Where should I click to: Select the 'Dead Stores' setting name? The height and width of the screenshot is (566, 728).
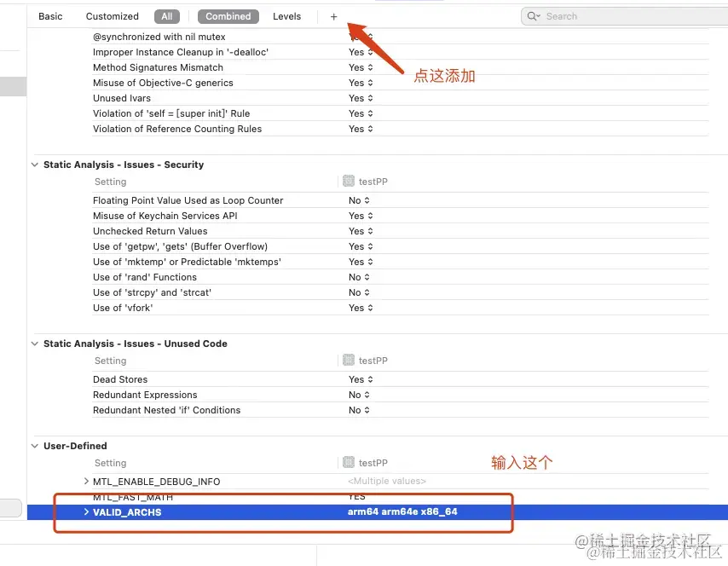pyautogui.click(x=120, y=378)
